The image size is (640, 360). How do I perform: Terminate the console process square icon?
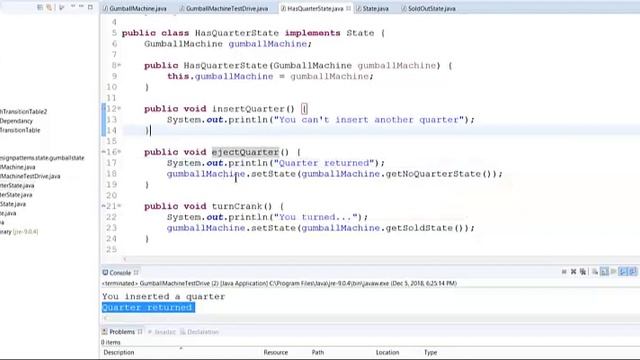(x=564, y=272)
